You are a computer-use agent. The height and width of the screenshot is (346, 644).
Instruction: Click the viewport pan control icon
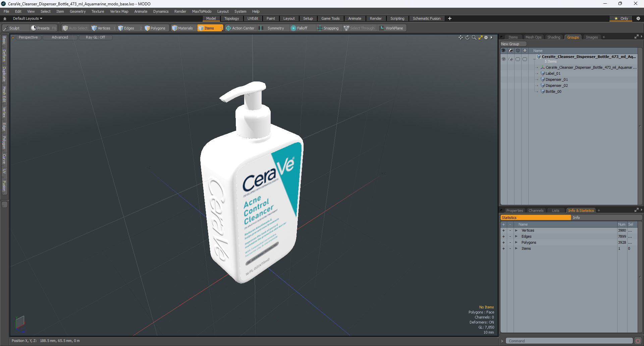pyautogui.click(x=461, y=38)
